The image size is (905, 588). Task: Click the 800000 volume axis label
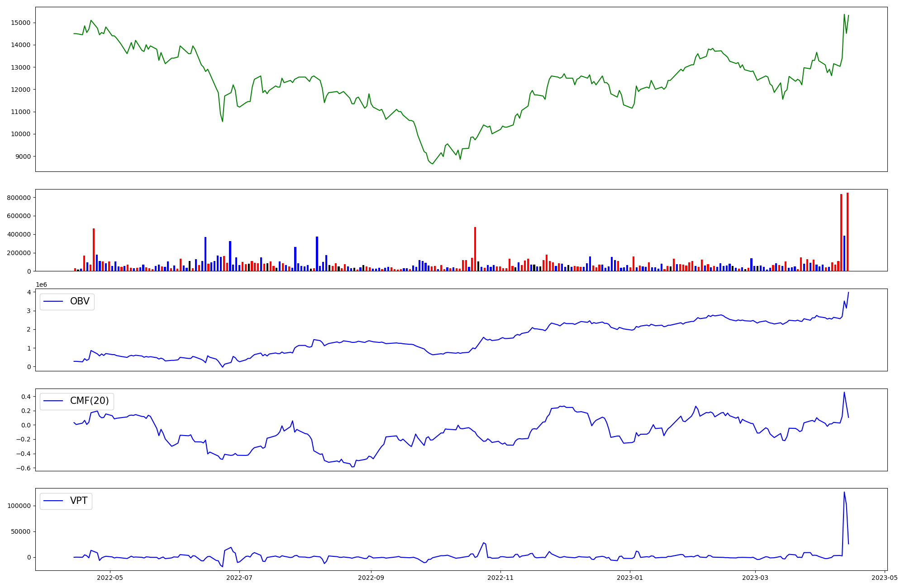click(x=19, y=198)
